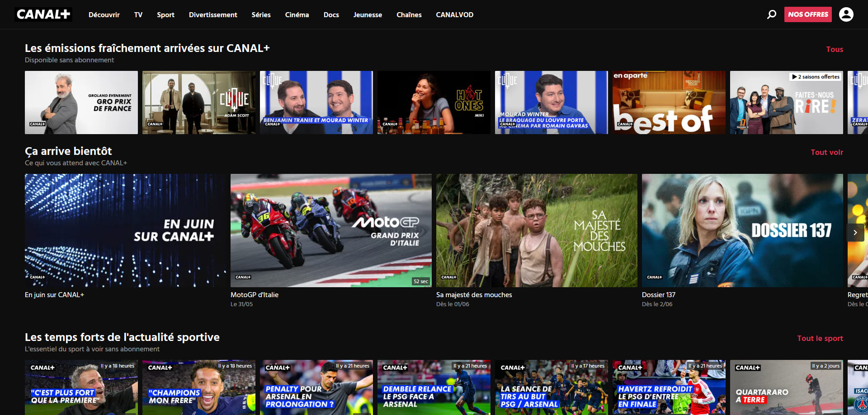Open the user account profile icon
Screen dimensions: 868x415
(846, 14)
